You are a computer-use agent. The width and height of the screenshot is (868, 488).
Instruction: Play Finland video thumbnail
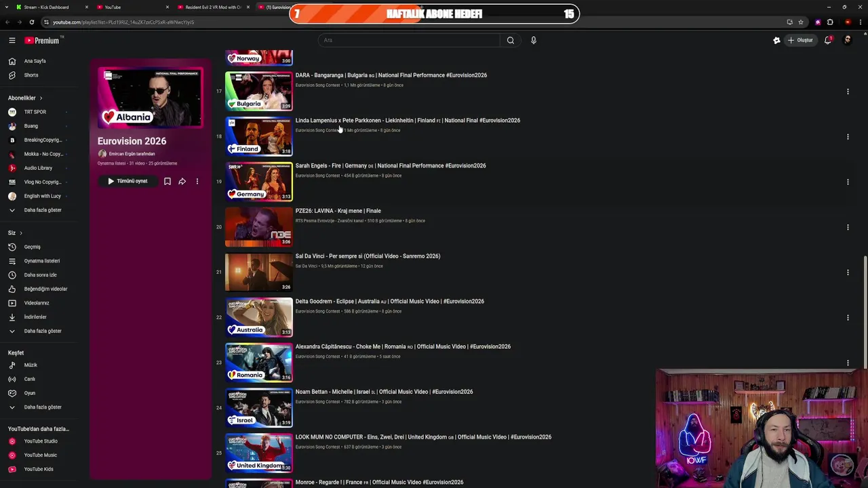coord(258,137)
